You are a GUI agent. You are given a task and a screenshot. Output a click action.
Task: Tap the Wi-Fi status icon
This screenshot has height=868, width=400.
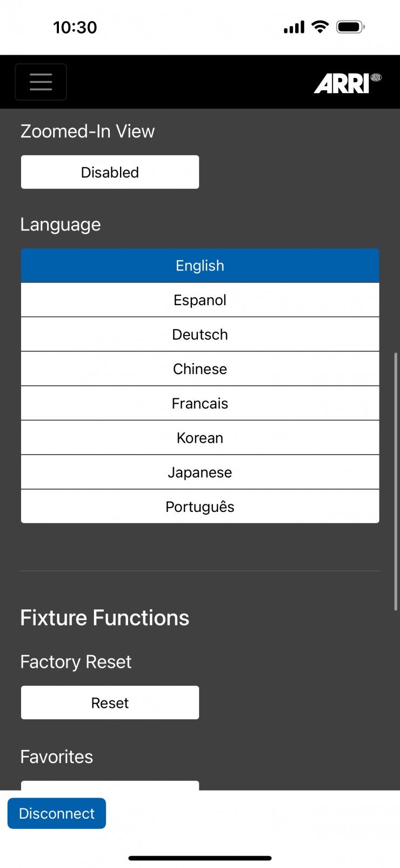321,27
